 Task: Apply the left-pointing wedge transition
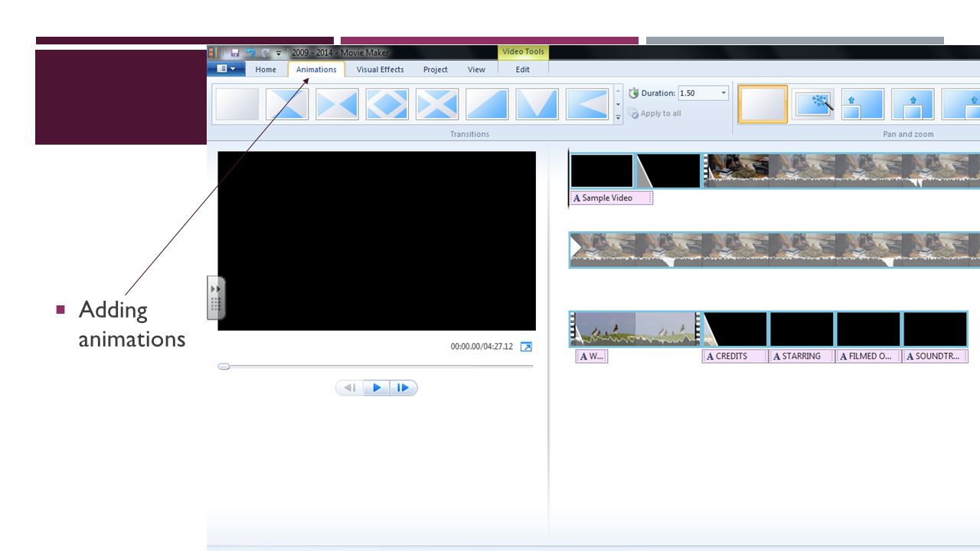(x=587, y=104)
